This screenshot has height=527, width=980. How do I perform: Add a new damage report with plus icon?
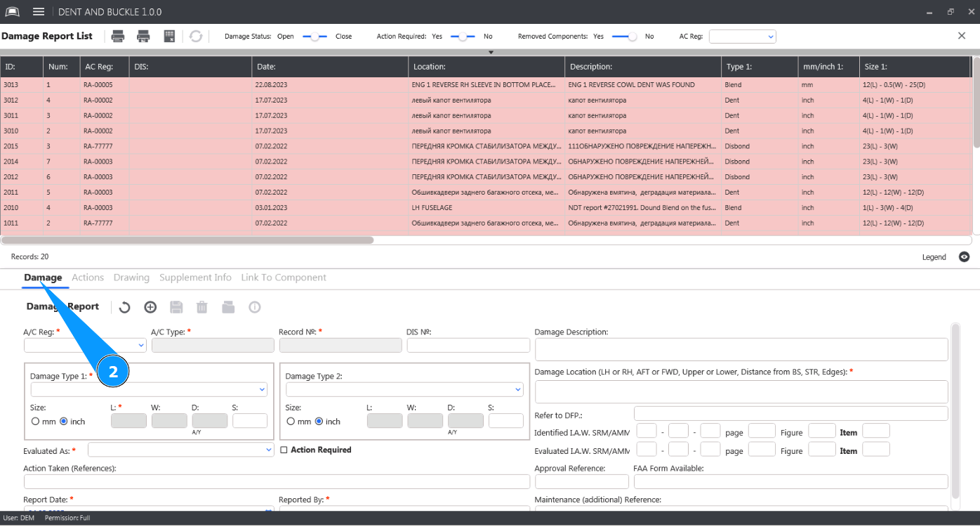pos(150,307)
